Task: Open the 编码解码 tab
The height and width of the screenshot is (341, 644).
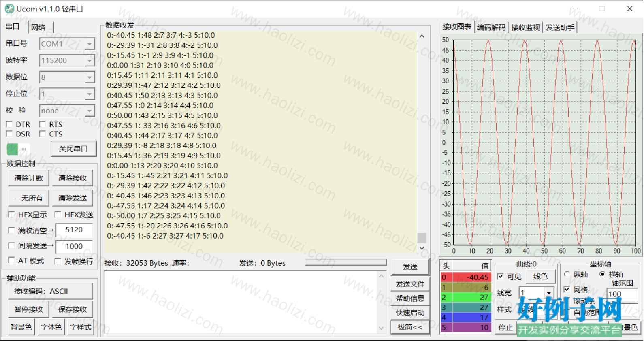Action: click(x=491, y=28)
